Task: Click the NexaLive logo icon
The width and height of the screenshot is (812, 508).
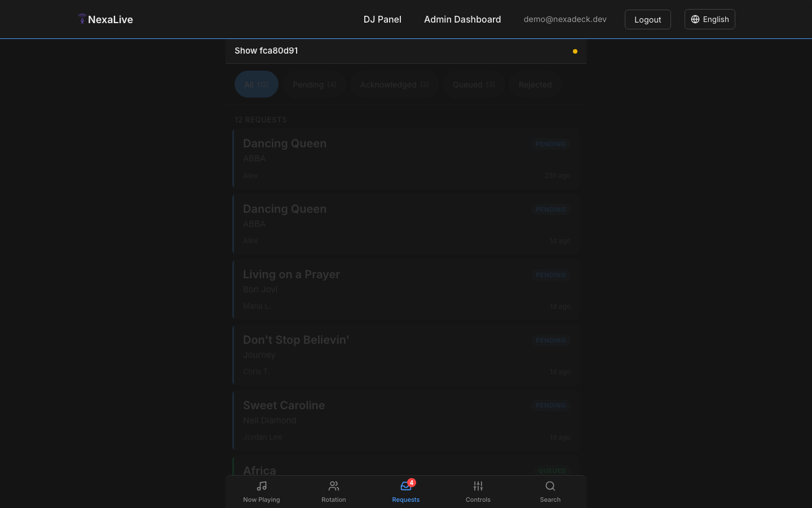Action: point(82,19)
